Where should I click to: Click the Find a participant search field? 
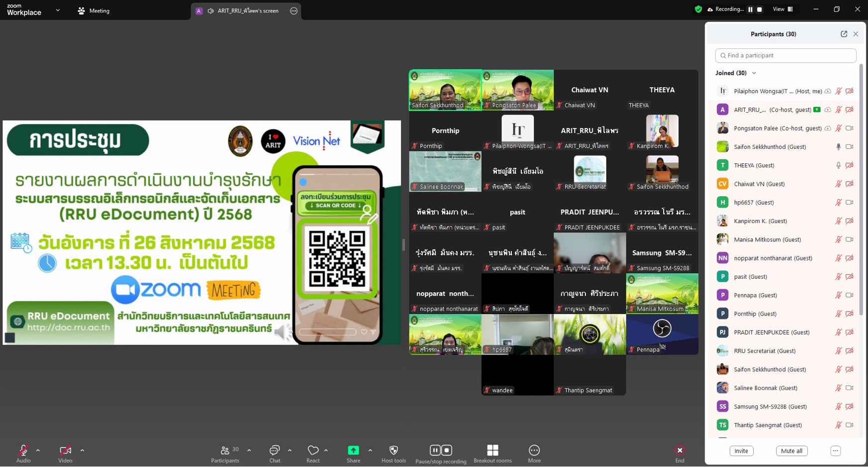point(785,55)
